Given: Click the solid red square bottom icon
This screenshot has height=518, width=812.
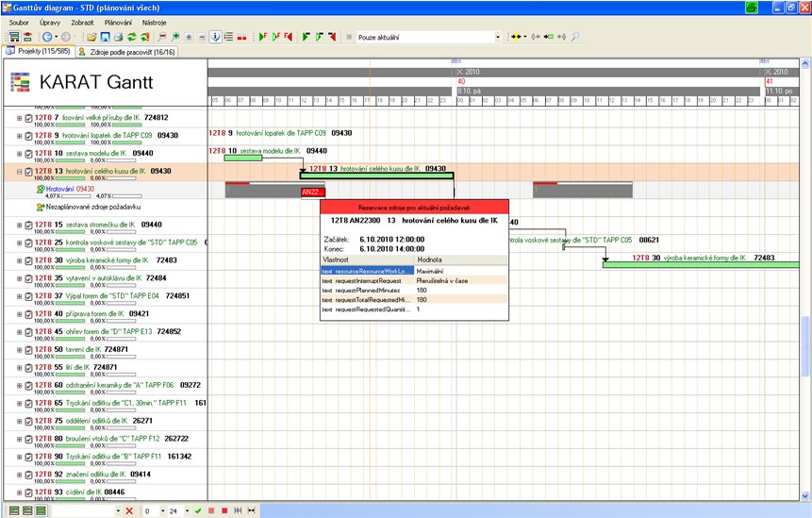Looking at the screenshot, I should tap(224, 510).
